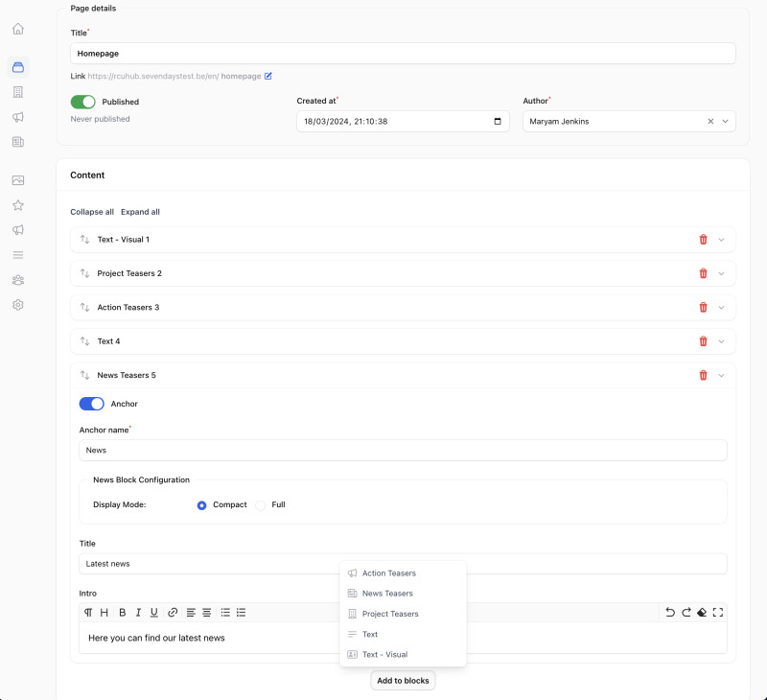Open the settings gear in sidebar
Screen dimensions: 767x700
(x=18, y=305)
